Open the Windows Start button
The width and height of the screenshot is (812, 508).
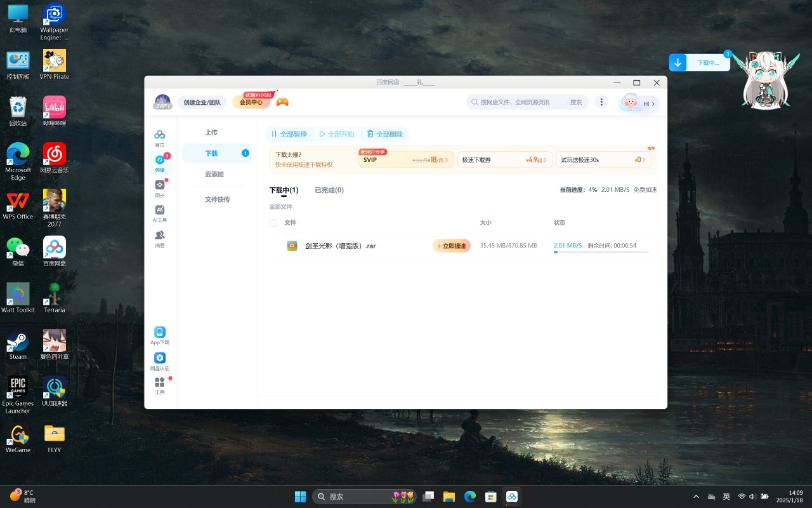click(301, 497)
